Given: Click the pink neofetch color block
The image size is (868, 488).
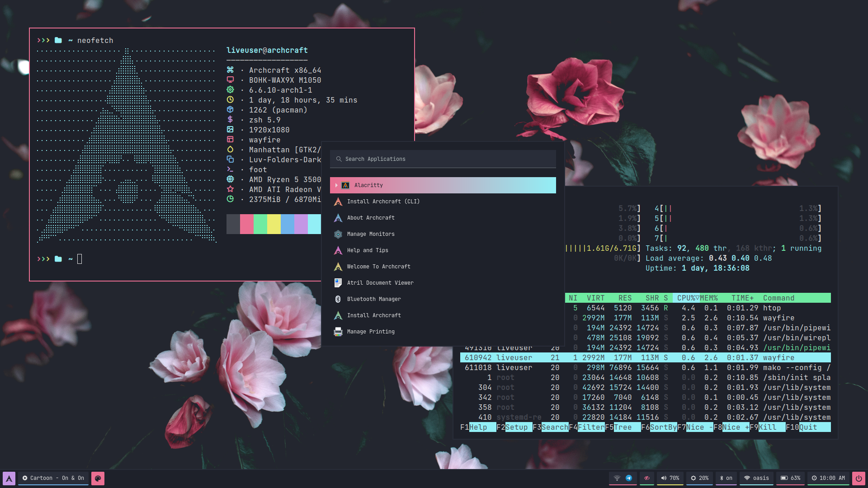Looking at the screenshot, I should 247,225.
